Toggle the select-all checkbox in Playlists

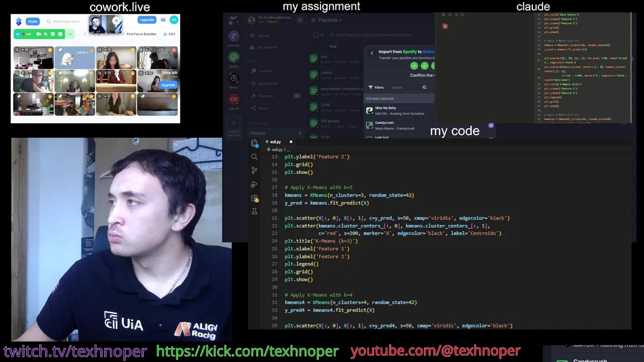coord(316,35)
